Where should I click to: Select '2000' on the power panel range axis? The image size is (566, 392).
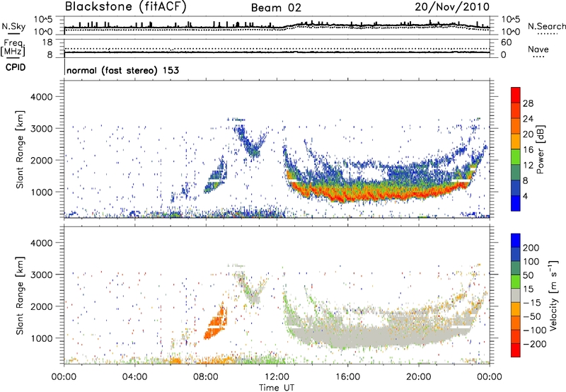[42, 160]
